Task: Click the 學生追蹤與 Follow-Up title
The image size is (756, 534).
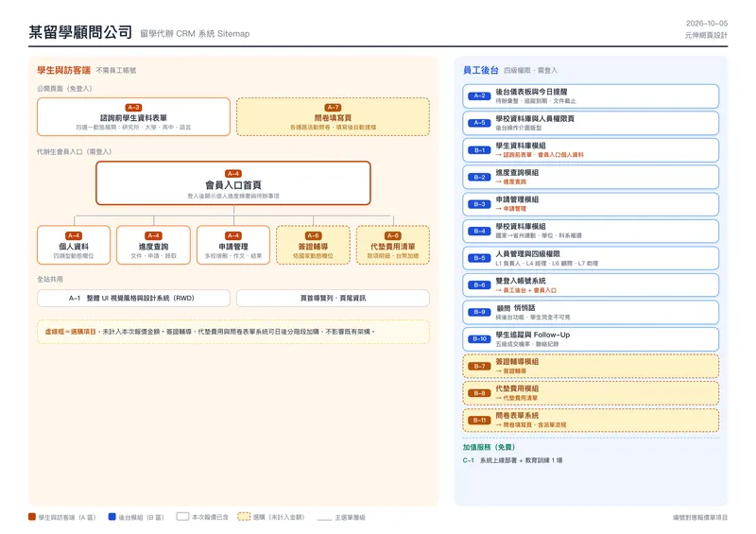Action: point(533,335)
